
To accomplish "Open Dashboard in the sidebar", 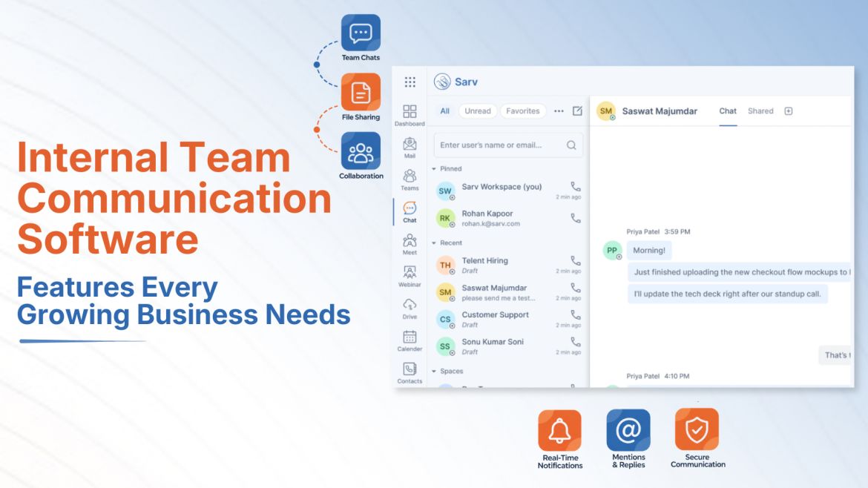I will (x=410, y=115).
